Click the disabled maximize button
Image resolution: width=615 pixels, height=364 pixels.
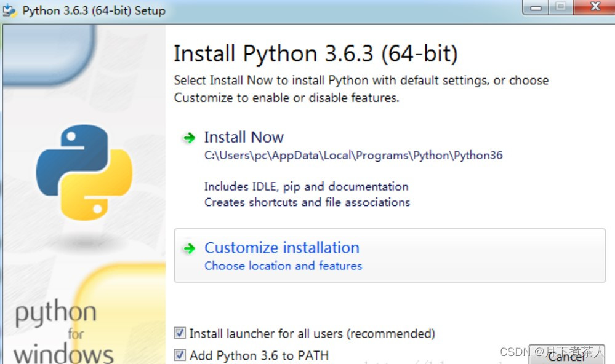560,7
